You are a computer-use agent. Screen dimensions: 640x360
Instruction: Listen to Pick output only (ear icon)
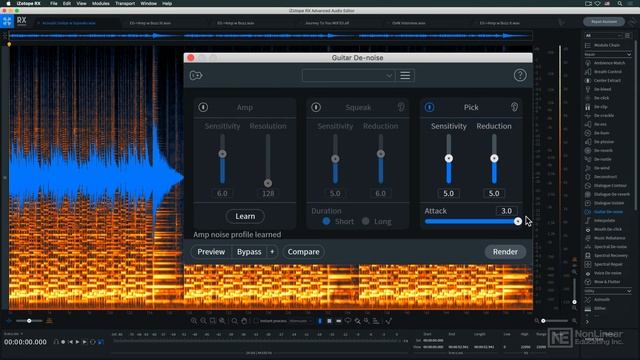tap(514, 107)
